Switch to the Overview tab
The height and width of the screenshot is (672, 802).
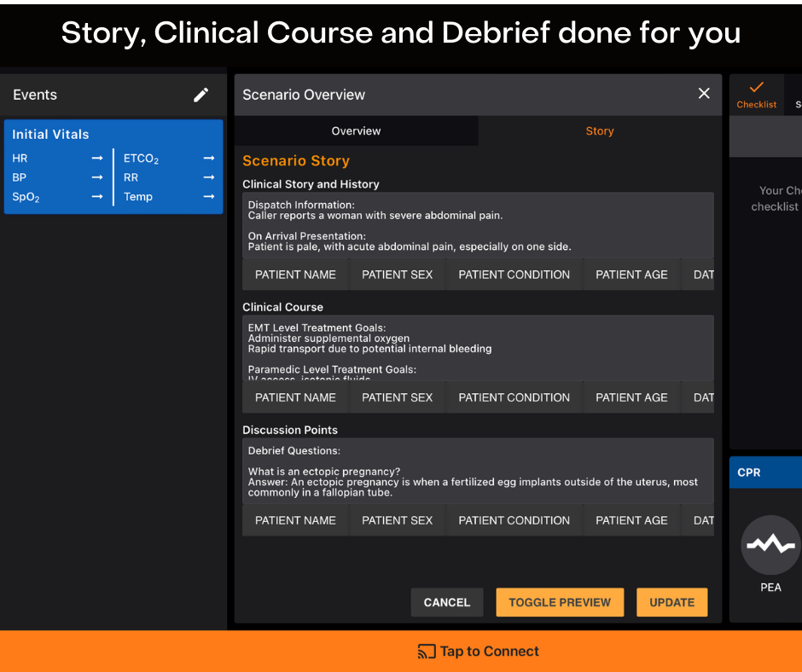pos(356,130)
